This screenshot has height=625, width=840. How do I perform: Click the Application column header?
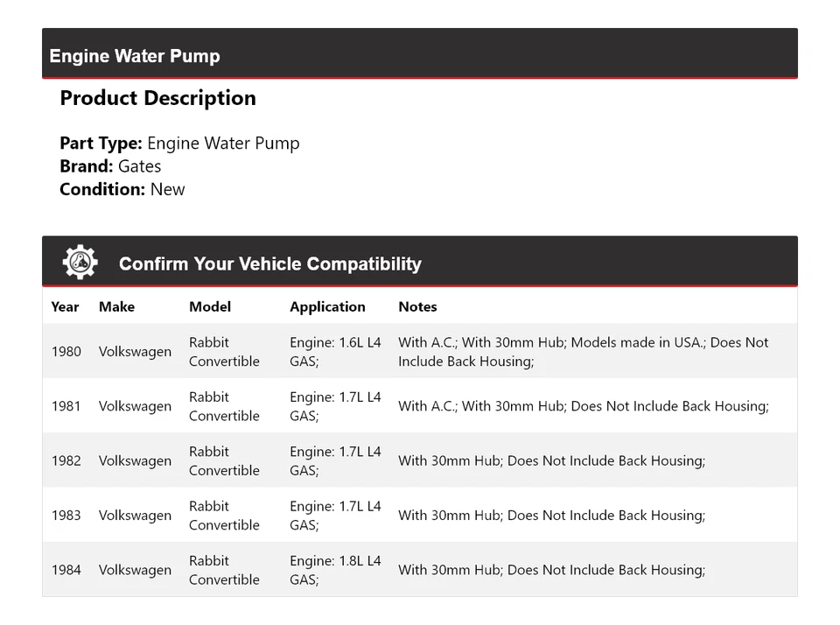[x=327, y=306]
